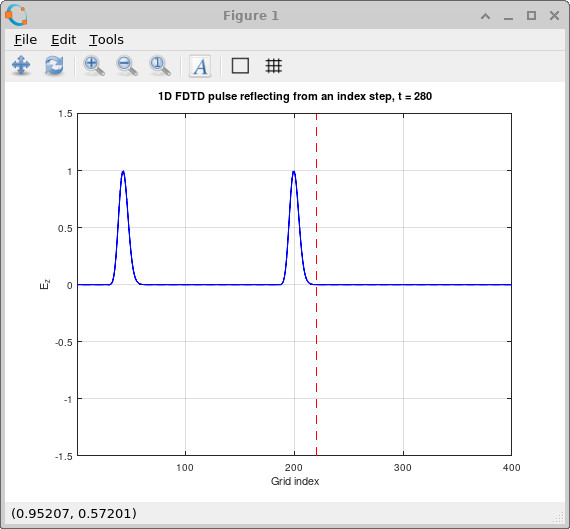
Task: Click the Ez y-axis label
Action: click(x=45, y=284)
